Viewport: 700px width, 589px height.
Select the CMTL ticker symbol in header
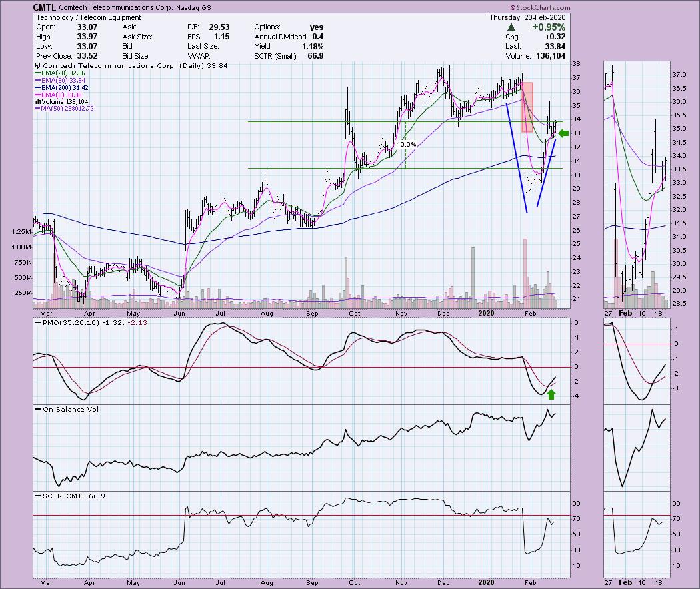click(x=44, y=7)
